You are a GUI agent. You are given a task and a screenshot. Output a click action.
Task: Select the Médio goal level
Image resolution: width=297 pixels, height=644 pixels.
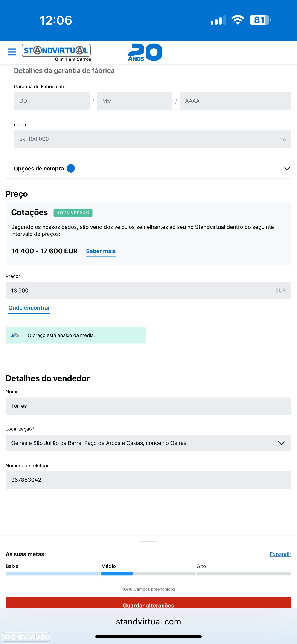108,566
